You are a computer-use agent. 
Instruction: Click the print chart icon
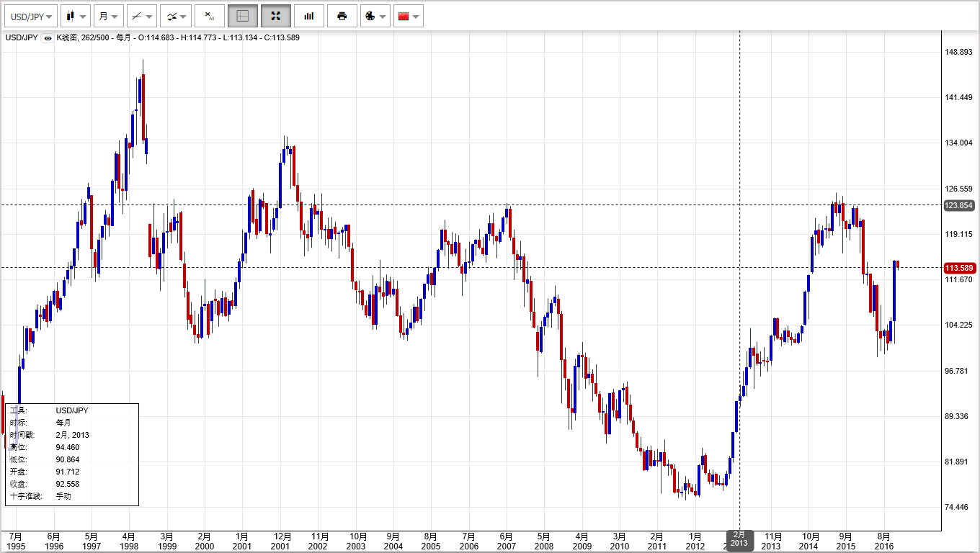(x=342, y=16)
